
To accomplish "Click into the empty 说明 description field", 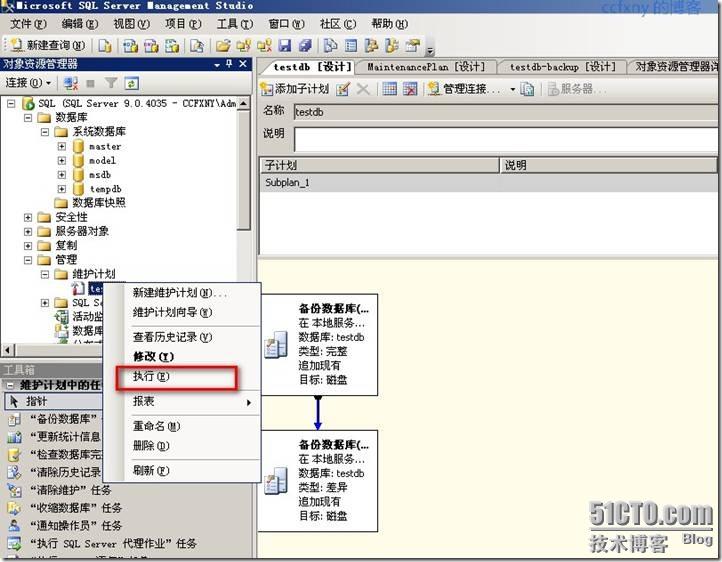I will coord(506,139).
